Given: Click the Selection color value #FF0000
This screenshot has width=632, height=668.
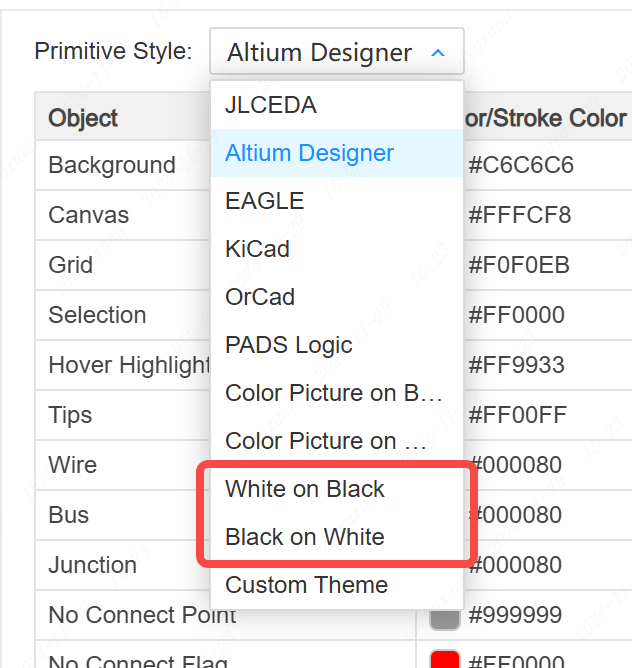Looking at the screenshot, I should coord(517,315).
